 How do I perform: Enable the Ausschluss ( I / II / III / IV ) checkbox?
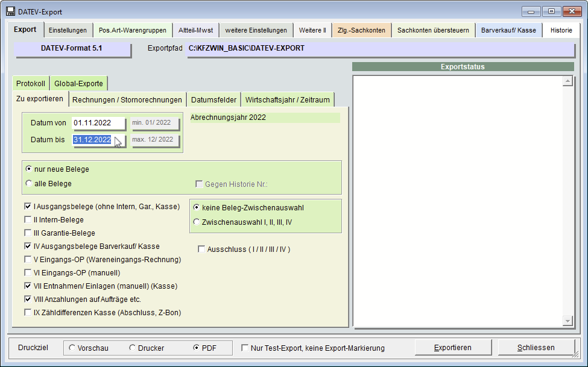coord(201,249)
